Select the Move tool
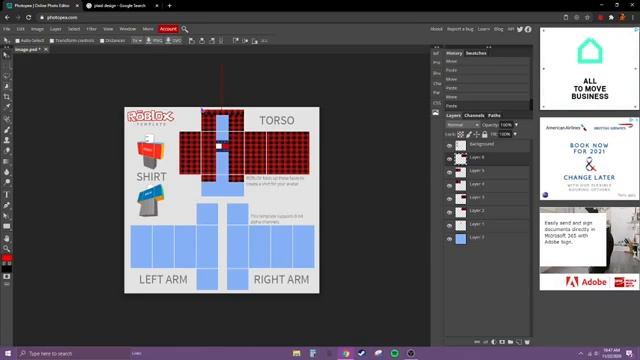 pos(6,55)
